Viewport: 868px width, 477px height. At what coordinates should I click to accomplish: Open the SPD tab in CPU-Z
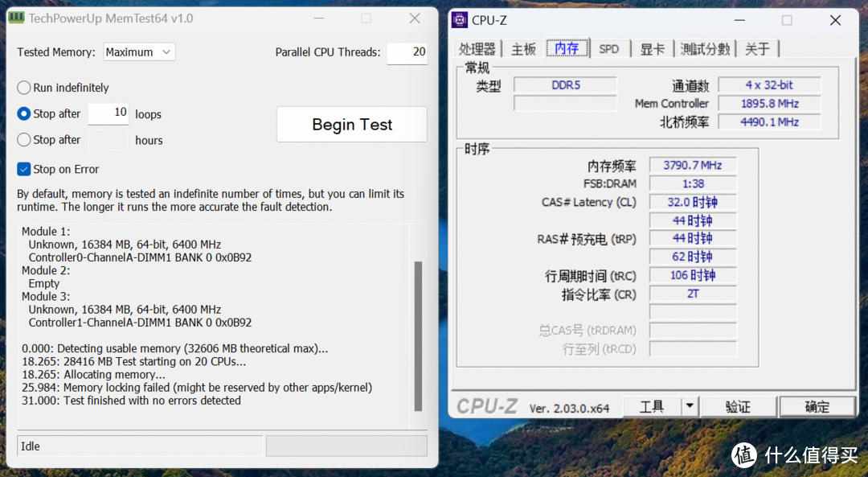point(609,49)
